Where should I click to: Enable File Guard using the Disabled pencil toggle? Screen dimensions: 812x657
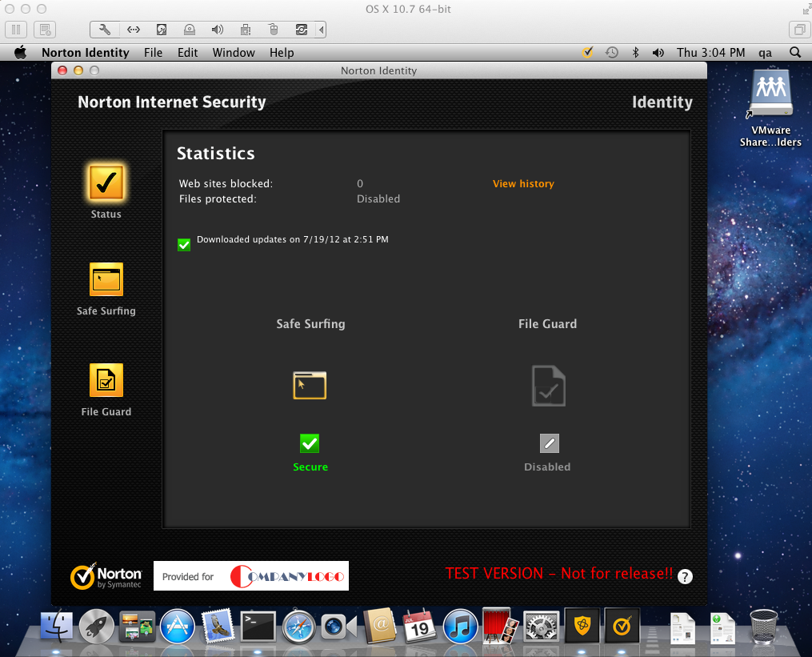[549, 443]
